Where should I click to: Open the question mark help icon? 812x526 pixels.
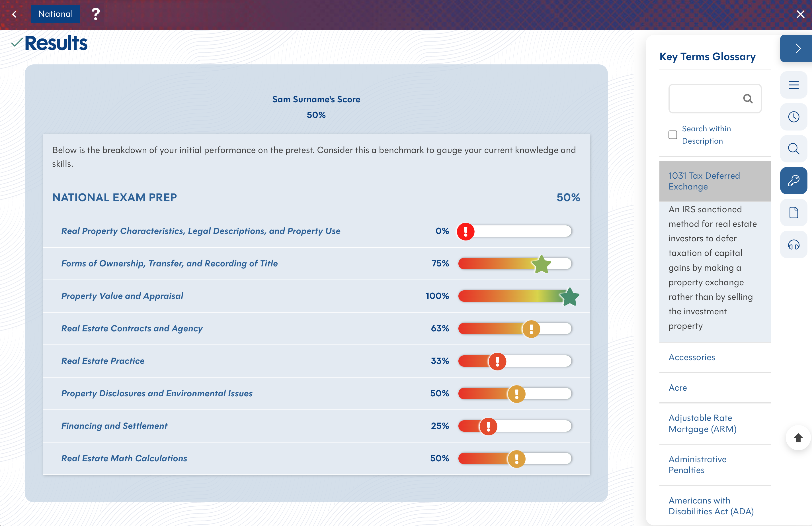pos(96,14)
